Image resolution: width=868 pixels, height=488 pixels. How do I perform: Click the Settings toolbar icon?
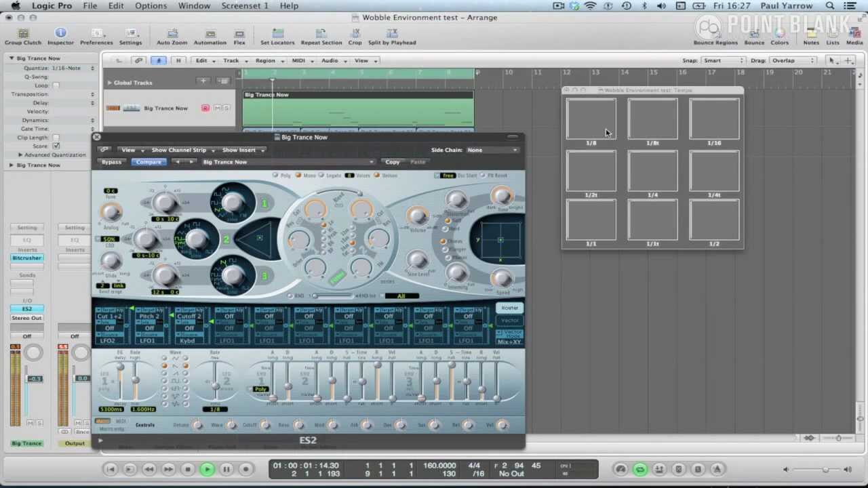(x=130, y=37)
